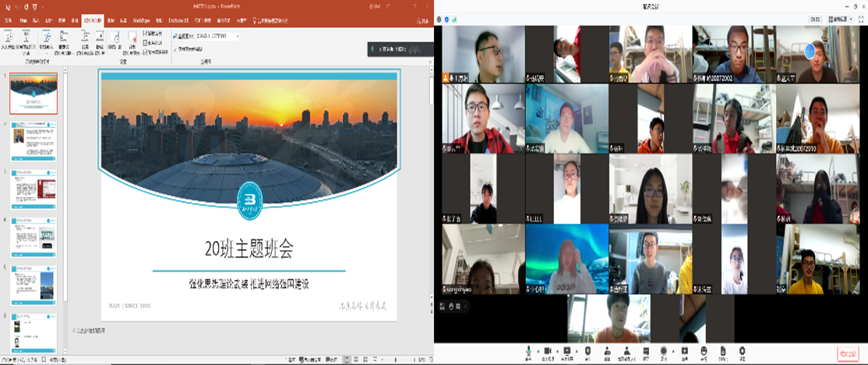Open the meeting settings gear icon

coord(742,351)
